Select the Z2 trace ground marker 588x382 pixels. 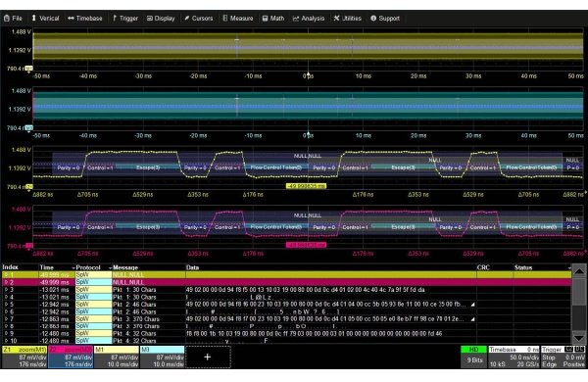(28, 246)
